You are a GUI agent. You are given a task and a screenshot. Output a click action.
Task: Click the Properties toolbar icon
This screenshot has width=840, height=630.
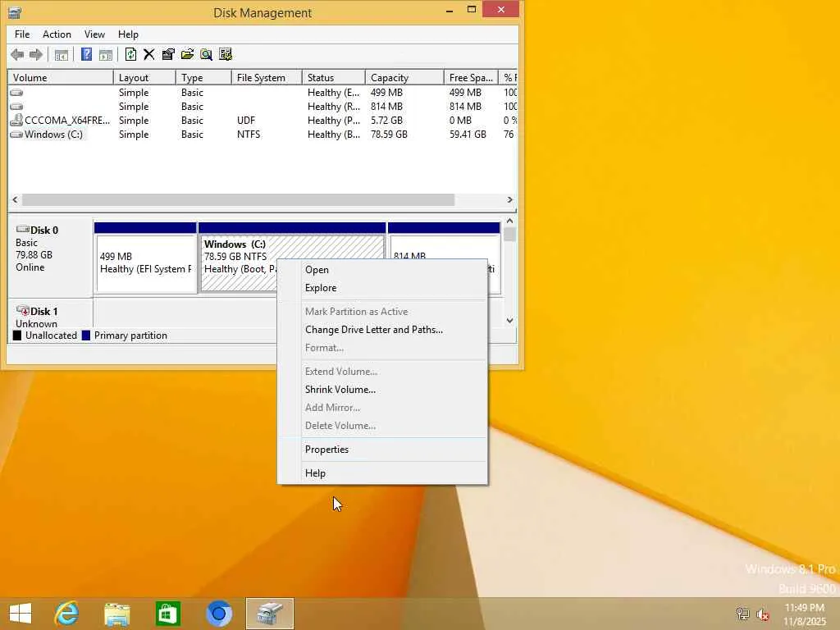[x=168, y=55]
